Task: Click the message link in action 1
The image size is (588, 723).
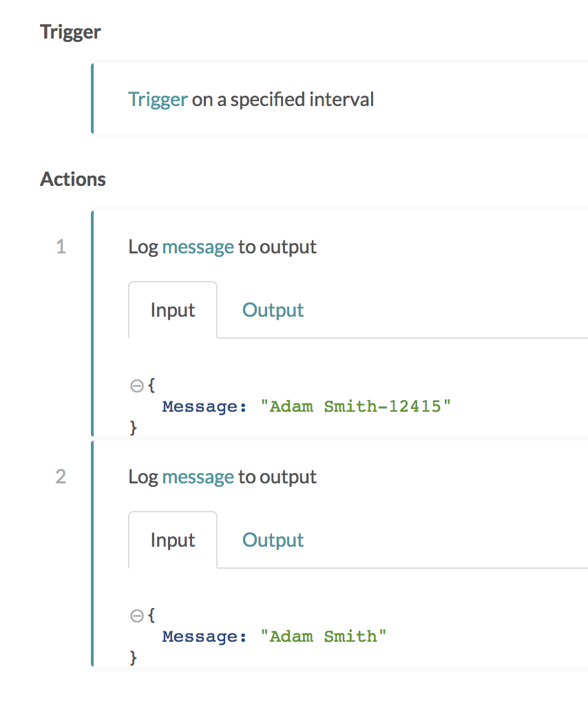Action: 198,247
